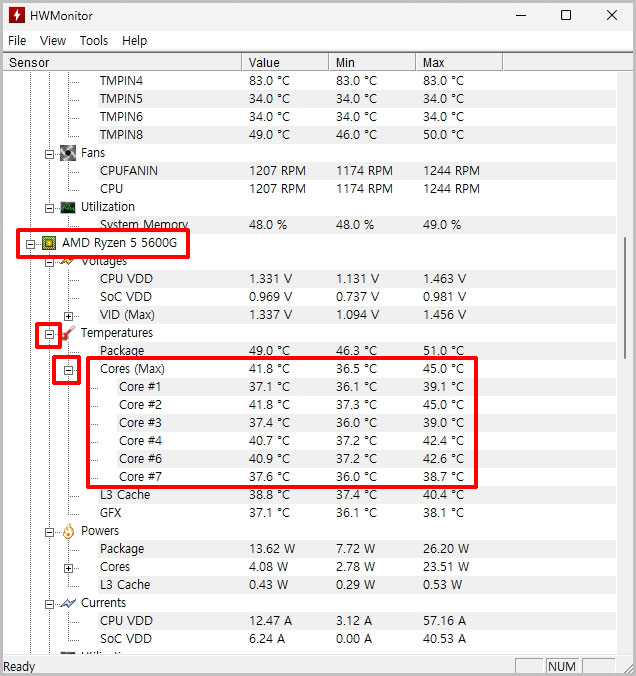Screen dimensions: 636x676
Task: Click the Max column header
Action: point(459,63)
